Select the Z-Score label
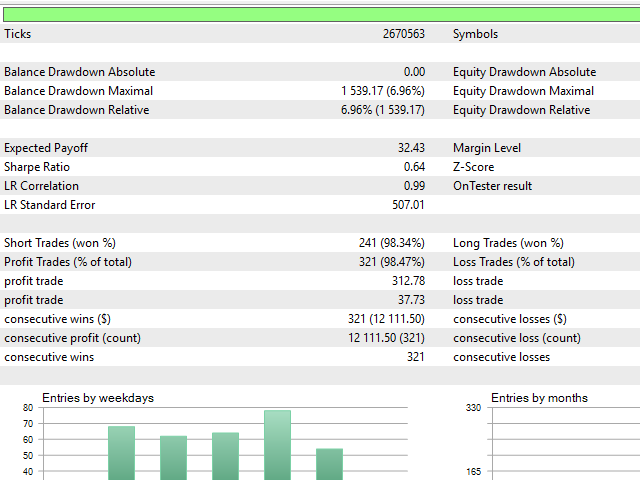Image resolution: width=640 pixels, height=480 pixels. pyautogui.click(x=474, y=167)
